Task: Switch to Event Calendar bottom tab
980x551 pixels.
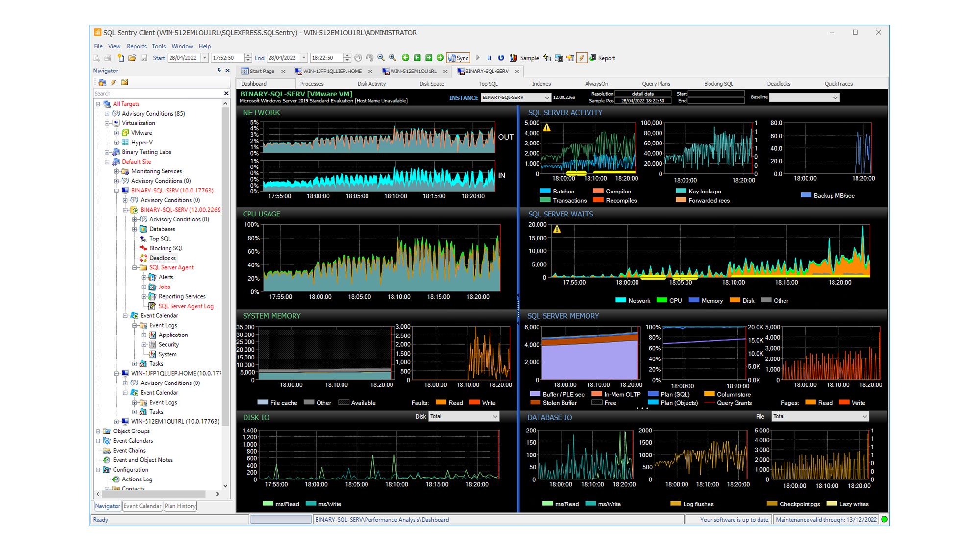Action: click(x=142, y=506)
